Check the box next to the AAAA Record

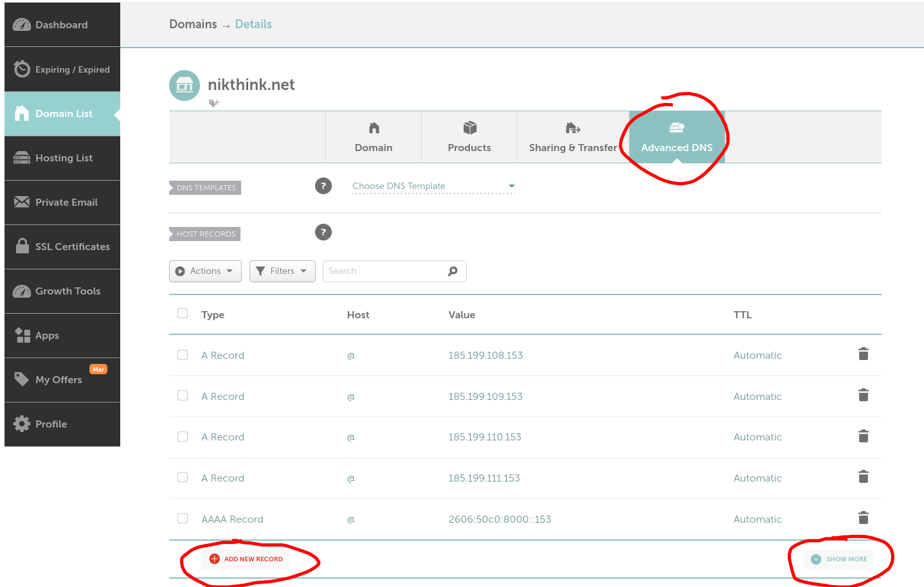(183, 518)
